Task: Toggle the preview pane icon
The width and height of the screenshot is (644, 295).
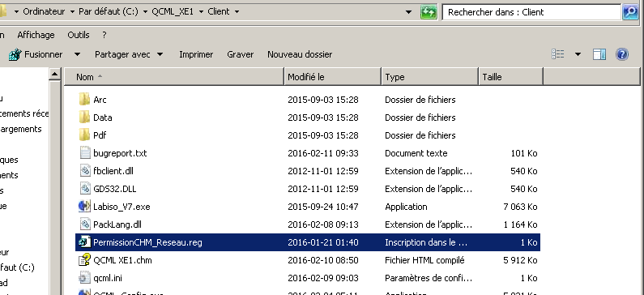Action: click(x=599, y=54)
